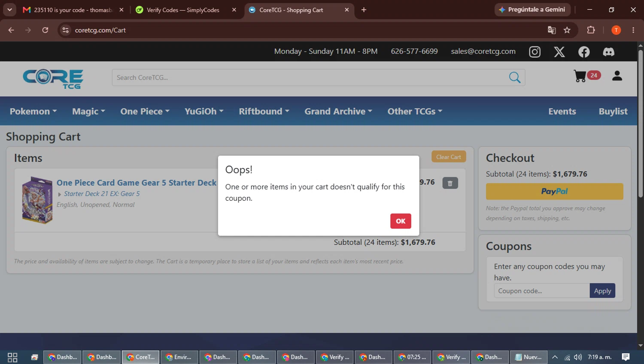Close the CoreTCG Shopping Cart tab

click(x=347, y=10)
